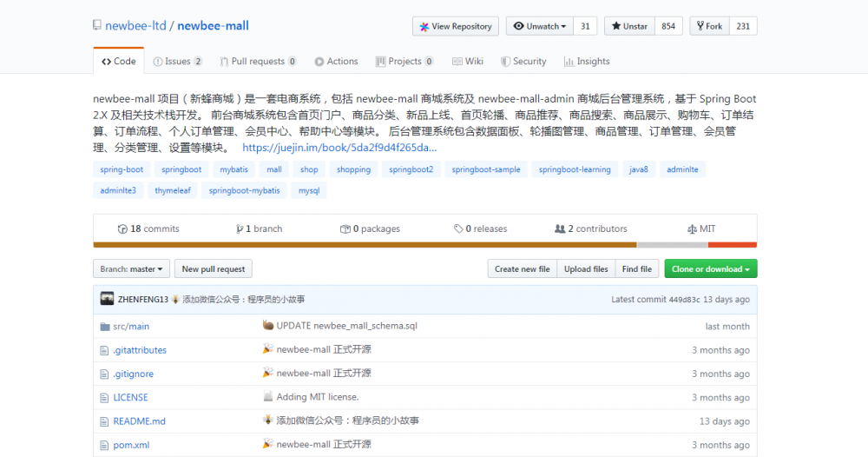Open the Insights tab
868x457 pixels.
pyautogui.click(x=587, y=61)
